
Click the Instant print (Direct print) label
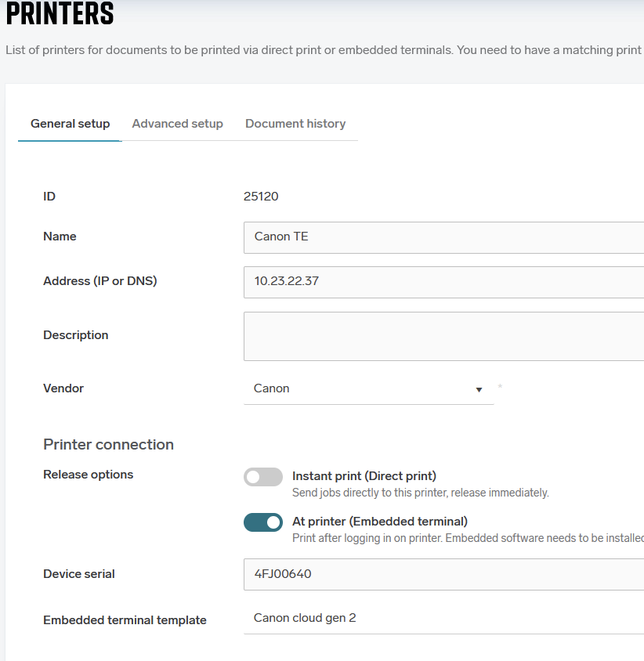coord(364,476)
